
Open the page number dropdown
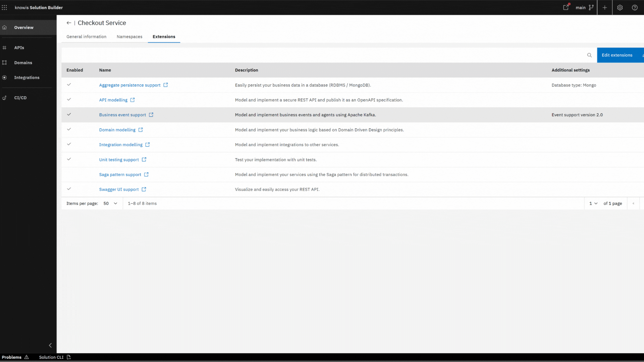tap(593, 203)
